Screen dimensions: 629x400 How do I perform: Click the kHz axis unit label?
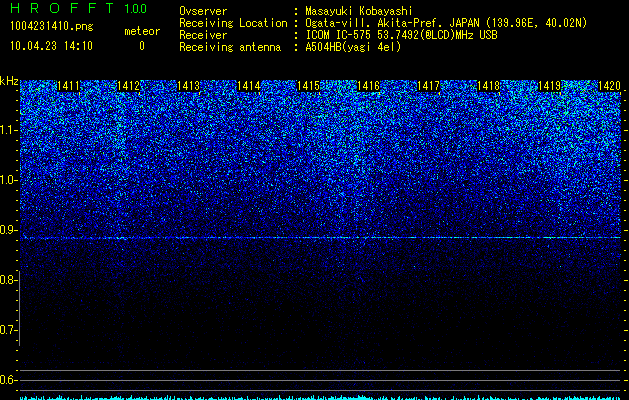click(x=9, y=81)
